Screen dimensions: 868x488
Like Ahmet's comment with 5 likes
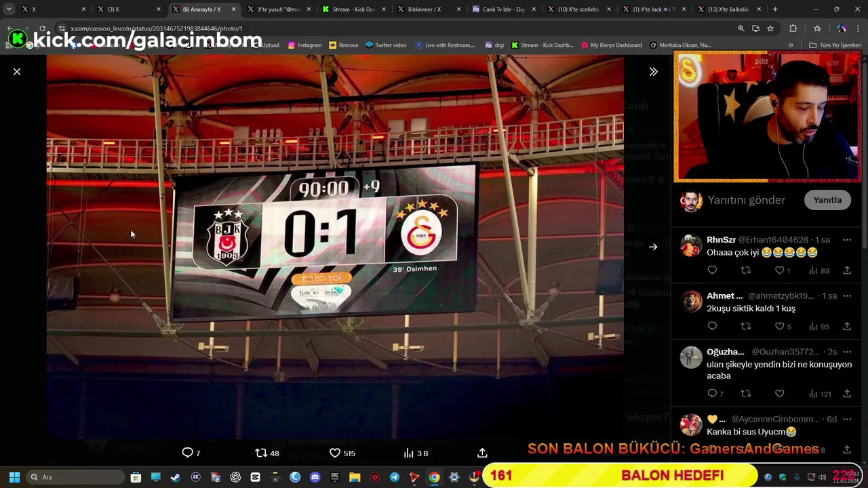tap(783, 327)
